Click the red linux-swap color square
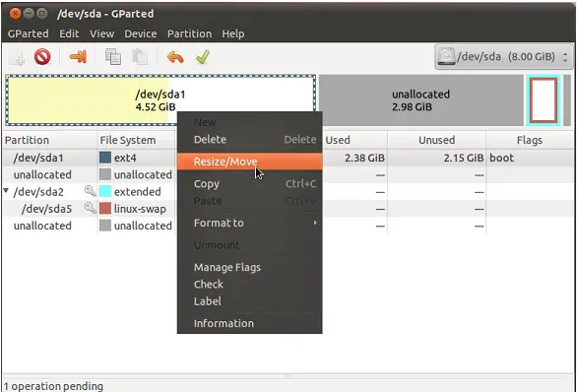Screen dimensions: 577x392 105,209
